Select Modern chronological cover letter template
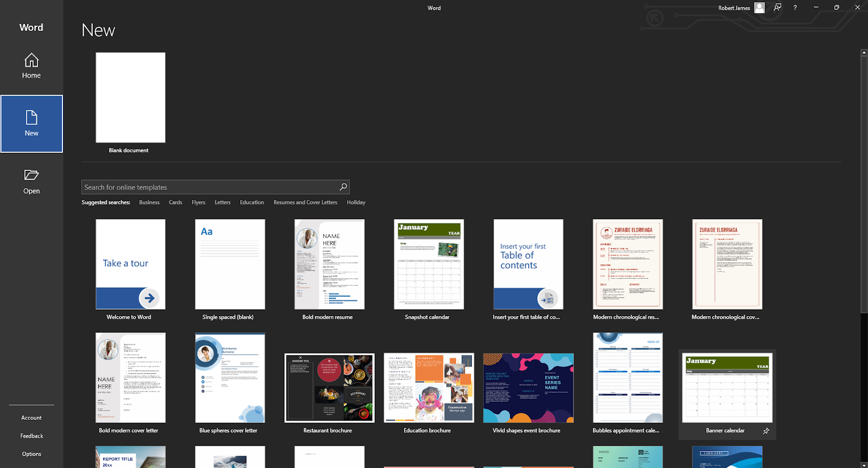This screenshot has height=468, width=868. point(727,264)
